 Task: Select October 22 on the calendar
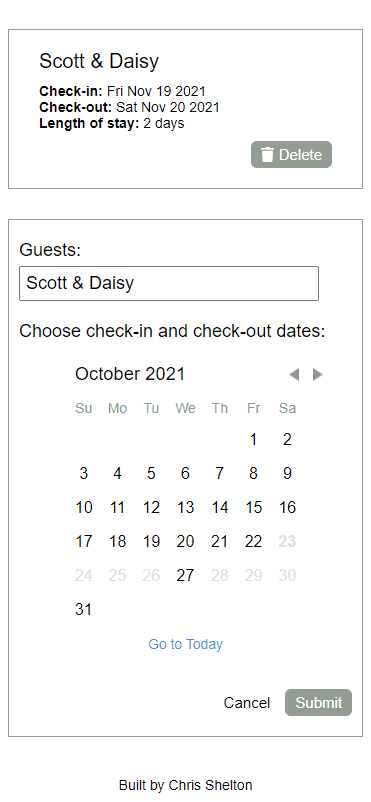pyautogui.click(x=253, y=541)
